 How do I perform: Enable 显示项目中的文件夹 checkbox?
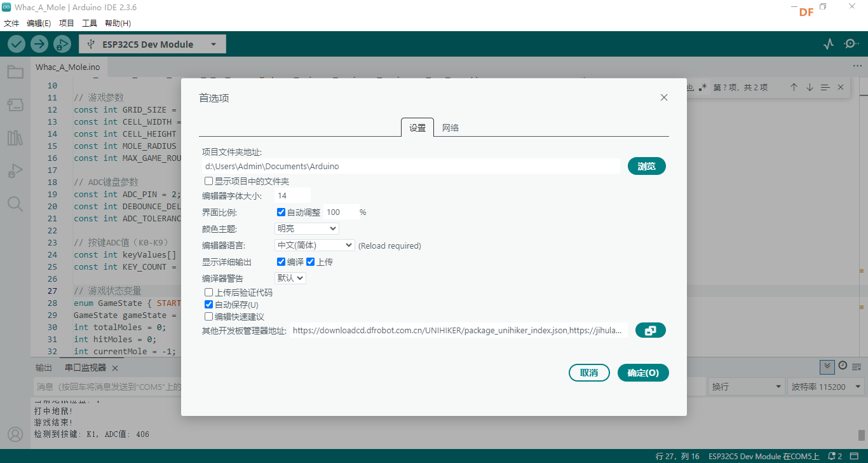[x=209, y=181]
